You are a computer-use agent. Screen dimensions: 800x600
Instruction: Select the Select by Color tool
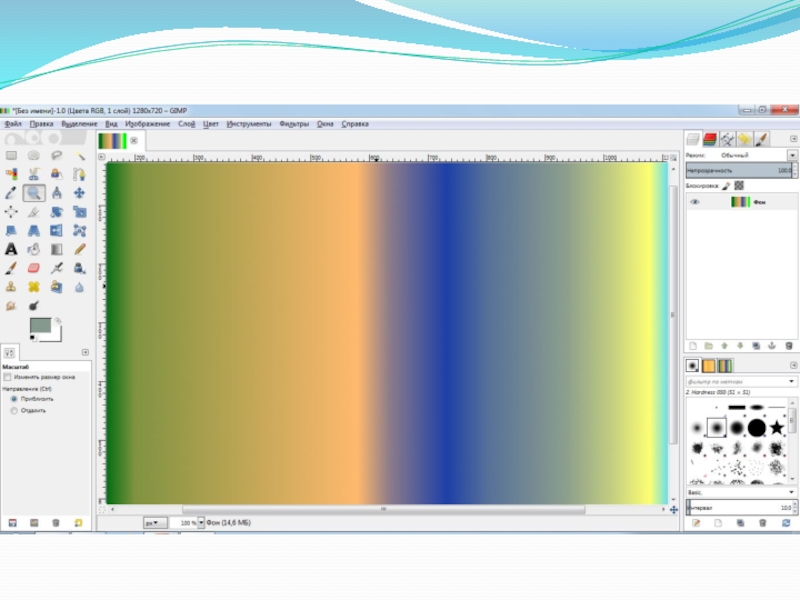pyautogui.click(x=11, y=174)
